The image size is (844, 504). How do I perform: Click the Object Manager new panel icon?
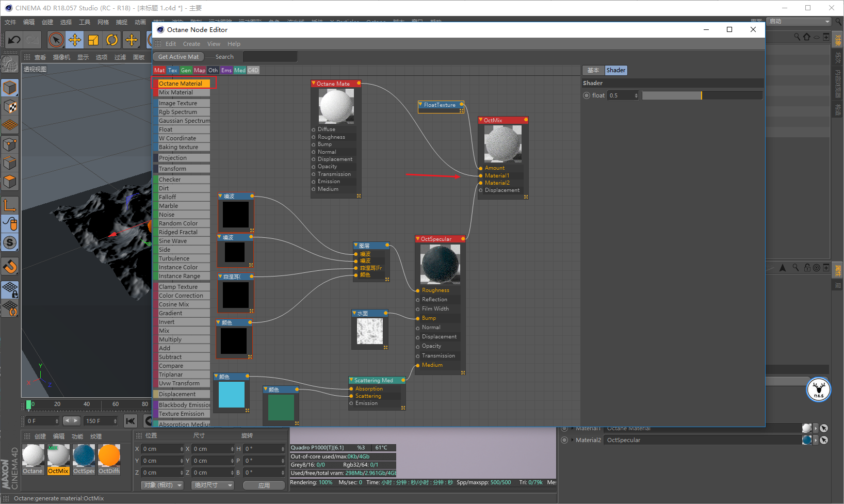[826, 37]
